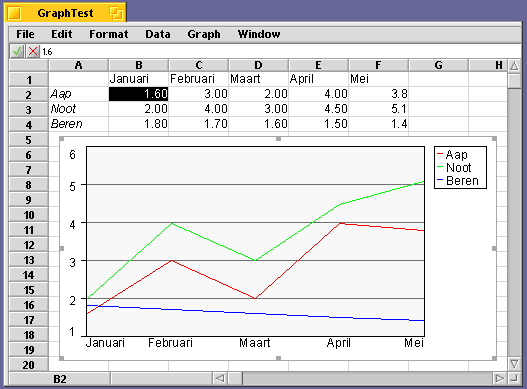
Task: Click the Aap label cell
Action: tap(79, 94)
